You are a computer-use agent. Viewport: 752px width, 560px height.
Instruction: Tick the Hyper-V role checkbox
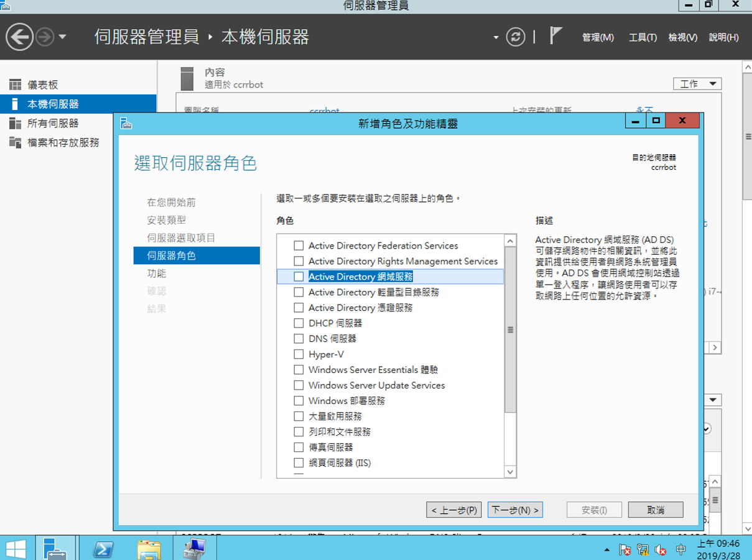299,354
